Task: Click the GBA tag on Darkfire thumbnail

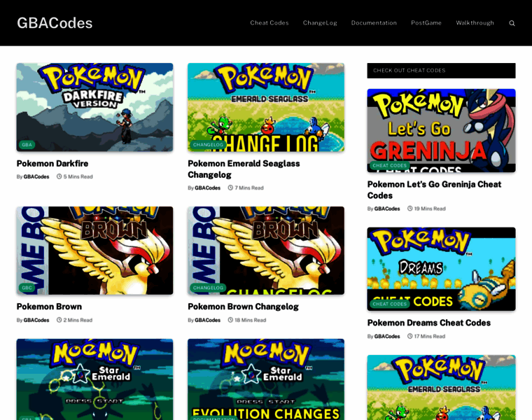Action: tap(27, 145)
